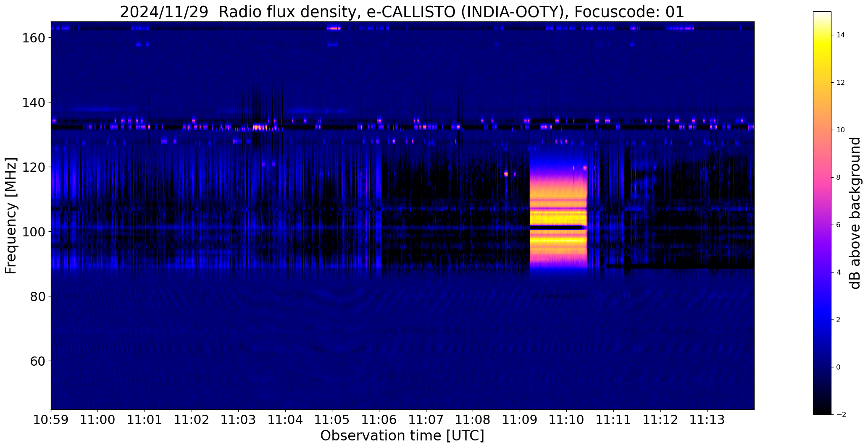Image resolution: width=868 pixels, height=448 pixels.
Task: Click the bright spot at 132 MHz near 11:03:30
Action: point(260,127)
